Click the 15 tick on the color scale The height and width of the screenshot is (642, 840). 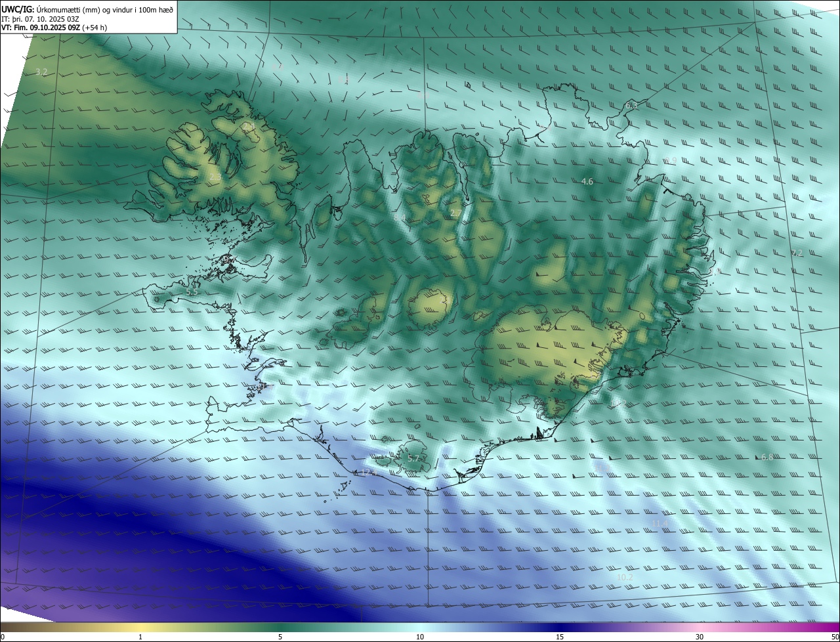click(x=560, y=637)
